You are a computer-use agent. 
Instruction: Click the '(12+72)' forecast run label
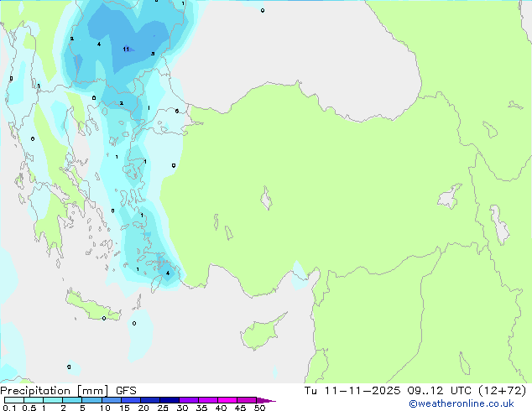point(502,391)
